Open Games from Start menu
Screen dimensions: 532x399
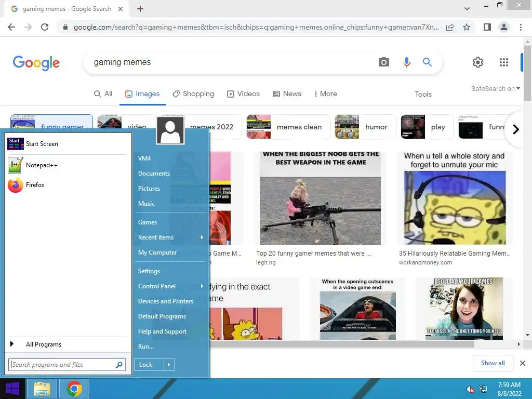pyautogui.click(x=148, y=222)
